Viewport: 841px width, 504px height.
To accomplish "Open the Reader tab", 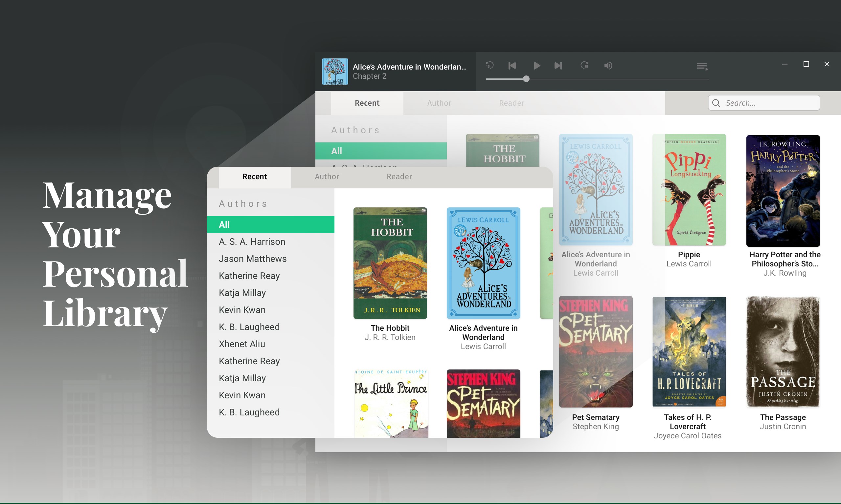I will [399, 177].
